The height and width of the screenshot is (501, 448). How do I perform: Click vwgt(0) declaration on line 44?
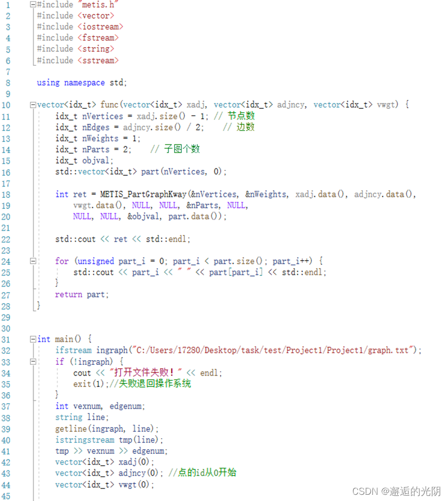click(x=134, y=485)
